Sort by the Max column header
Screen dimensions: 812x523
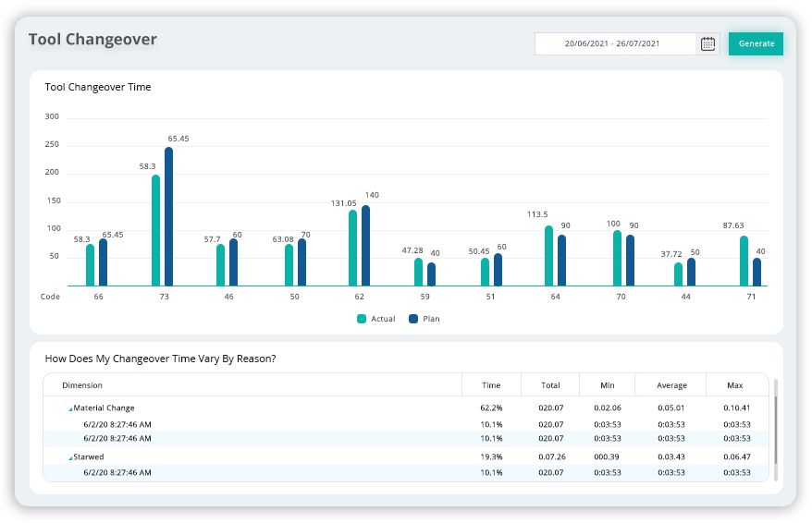[x=735, y=385]
